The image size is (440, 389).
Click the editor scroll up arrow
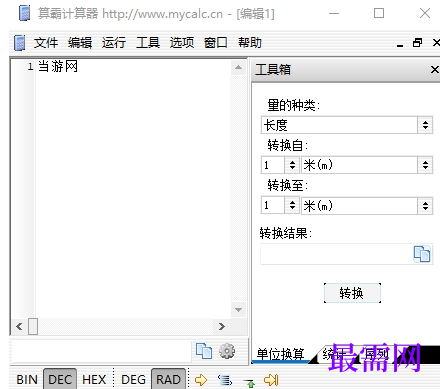coord(238,68)
